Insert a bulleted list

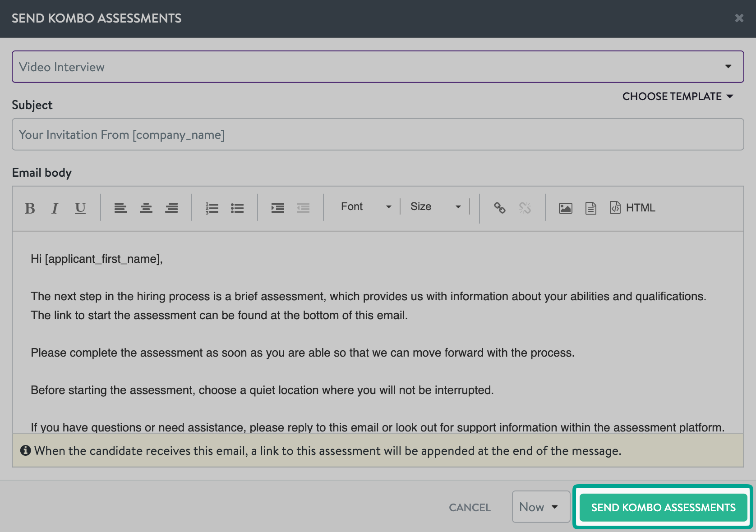point(237,208)
